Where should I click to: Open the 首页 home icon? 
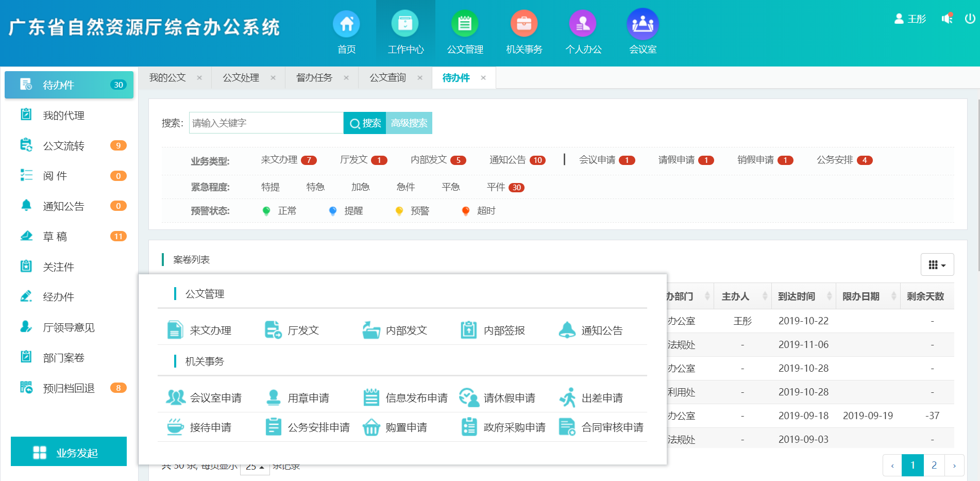346,24
